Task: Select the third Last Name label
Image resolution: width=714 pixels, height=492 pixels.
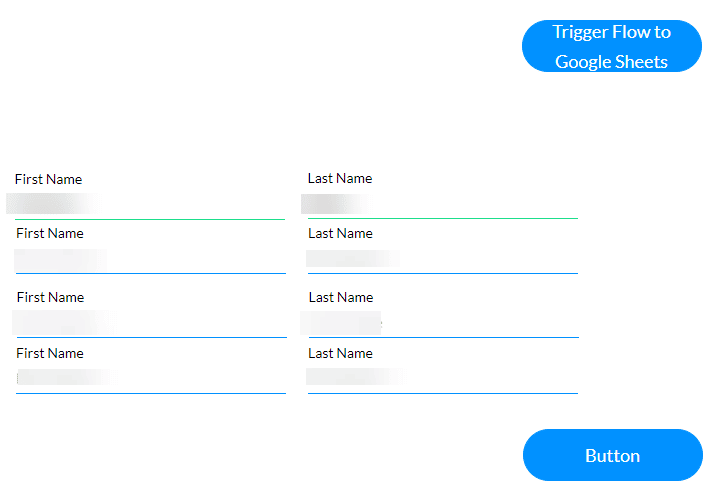Action: (x=341, y=297)
